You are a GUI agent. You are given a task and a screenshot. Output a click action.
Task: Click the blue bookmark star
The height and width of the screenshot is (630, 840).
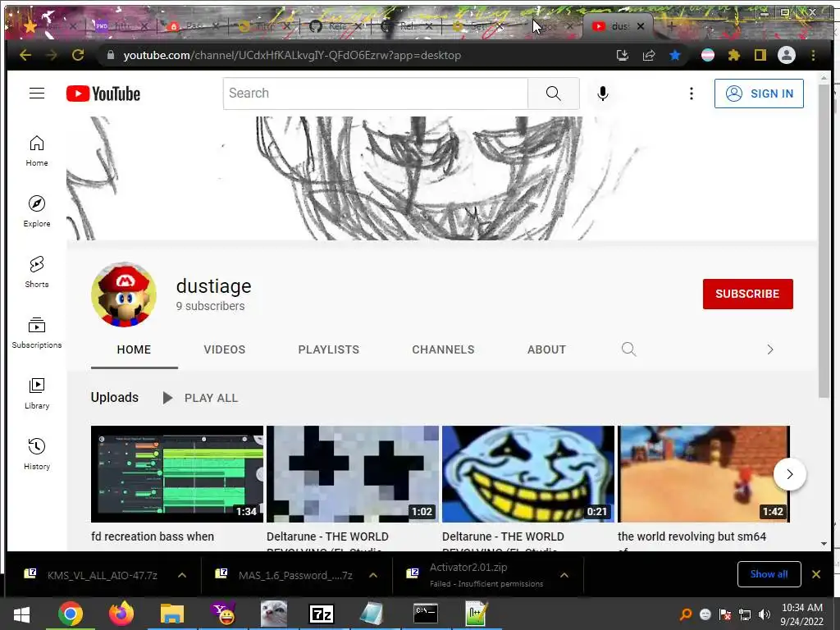(x=674, y=55)
